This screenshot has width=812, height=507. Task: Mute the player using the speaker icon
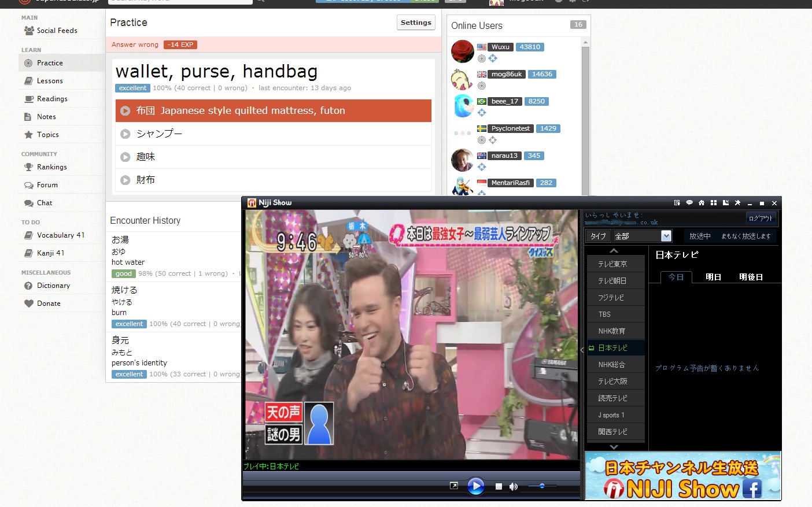tap(513, 487)
